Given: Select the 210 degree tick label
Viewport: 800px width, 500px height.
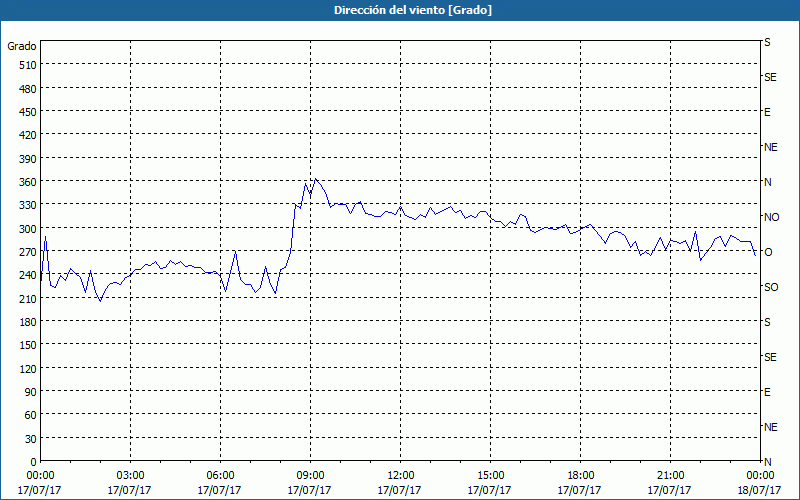Looking at the screenshot, I should (28, 299).
